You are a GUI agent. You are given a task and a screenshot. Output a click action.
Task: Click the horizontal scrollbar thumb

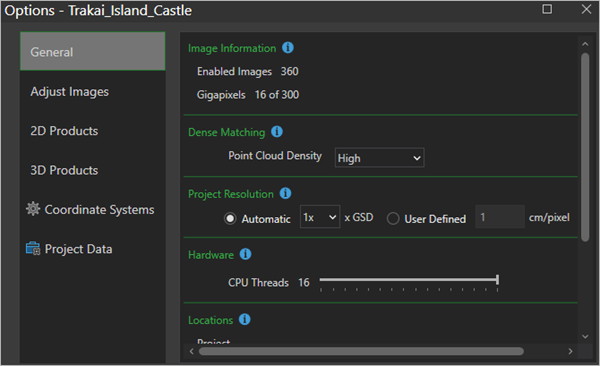tap(361, 351)
